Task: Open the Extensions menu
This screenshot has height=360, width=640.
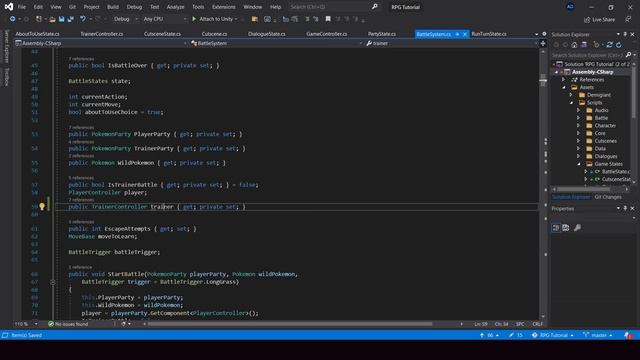Action: pyautogui.click(x=224, y=7)
